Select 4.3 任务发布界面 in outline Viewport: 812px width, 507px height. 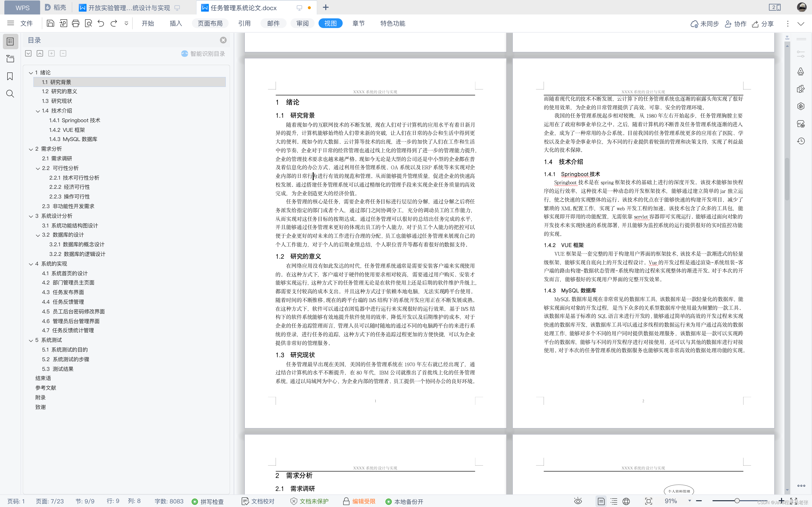point(63,292)
